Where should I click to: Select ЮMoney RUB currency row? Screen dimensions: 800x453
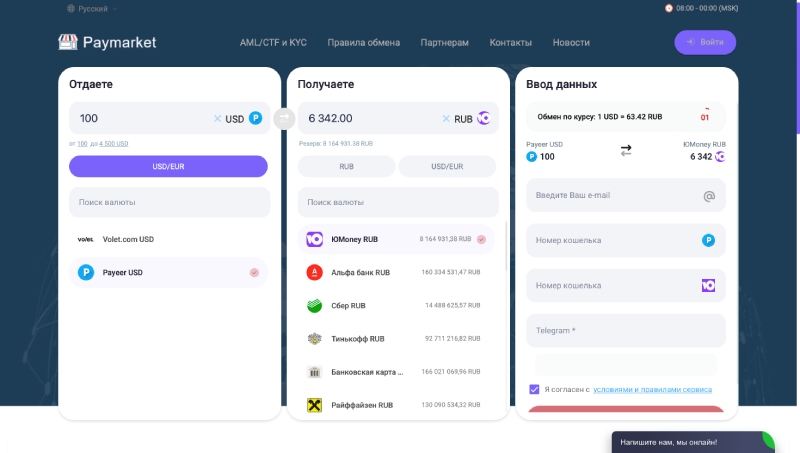click(x=396, y=239)
